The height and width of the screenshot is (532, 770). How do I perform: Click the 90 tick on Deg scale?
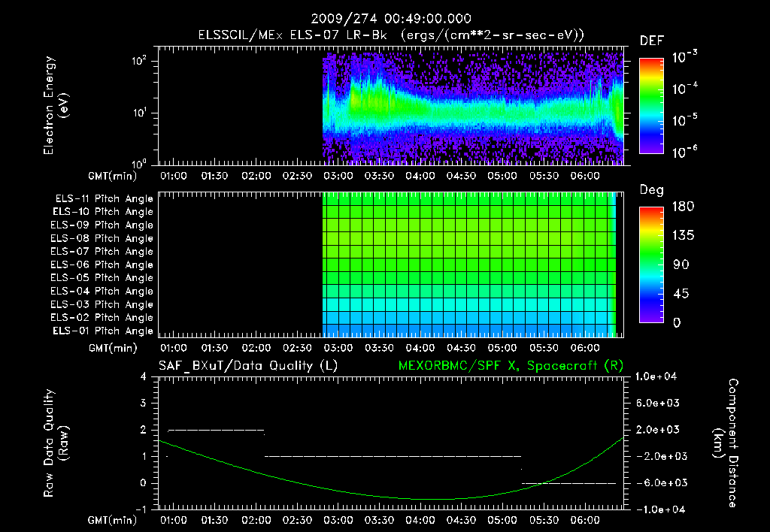pos(681,265)
